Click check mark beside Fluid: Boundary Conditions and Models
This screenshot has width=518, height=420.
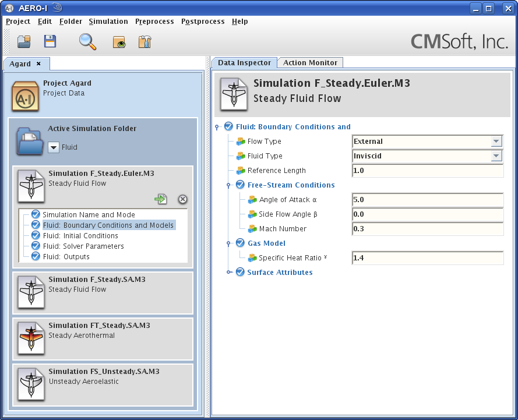pos(36,225)
